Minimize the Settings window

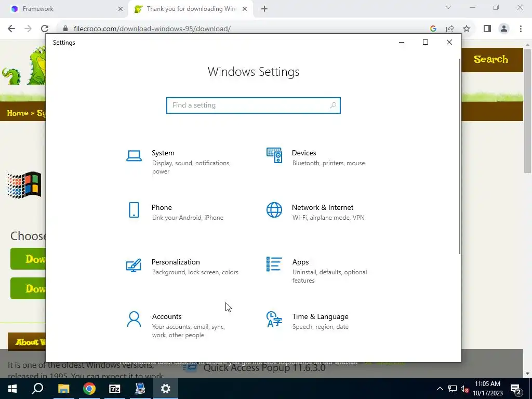[x=402, y=42]
